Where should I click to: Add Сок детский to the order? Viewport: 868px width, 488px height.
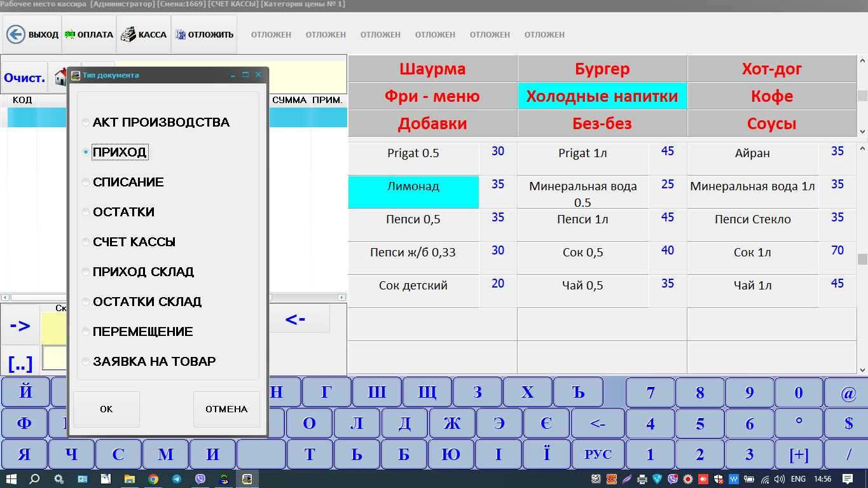(x=413, y=291)
